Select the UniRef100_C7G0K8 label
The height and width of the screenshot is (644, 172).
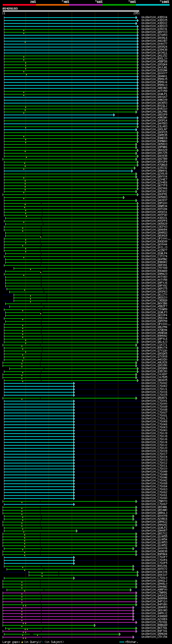coord(154,422)
